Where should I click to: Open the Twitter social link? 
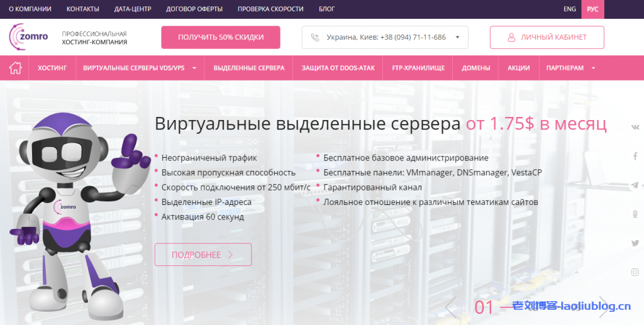pyautogui.click(x=635, y=243)
